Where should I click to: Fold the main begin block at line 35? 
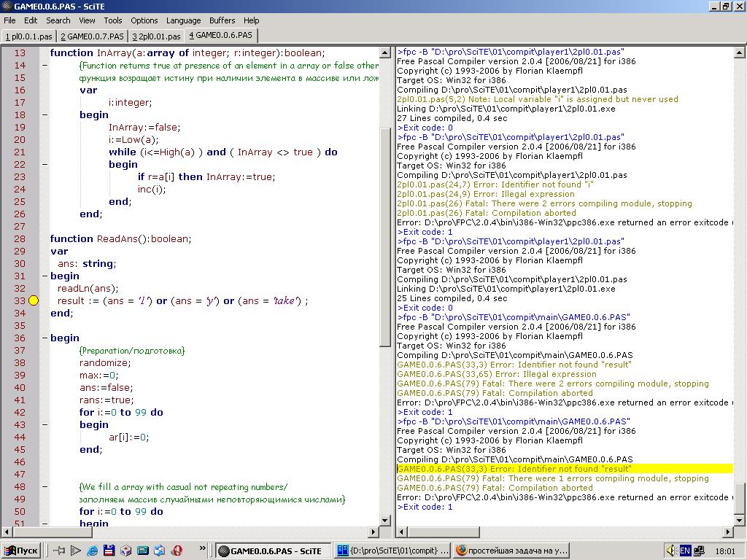(x=44, y=338)
